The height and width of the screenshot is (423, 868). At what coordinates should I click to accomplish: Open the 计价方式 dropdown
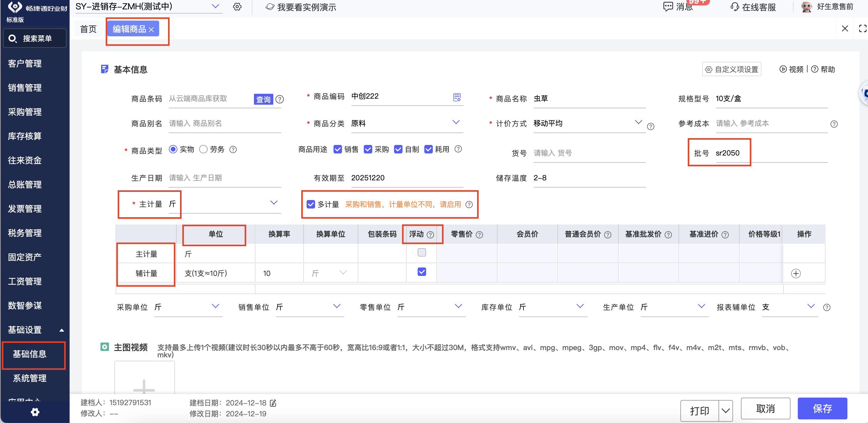pyautogui.click(x=638, y=123)
